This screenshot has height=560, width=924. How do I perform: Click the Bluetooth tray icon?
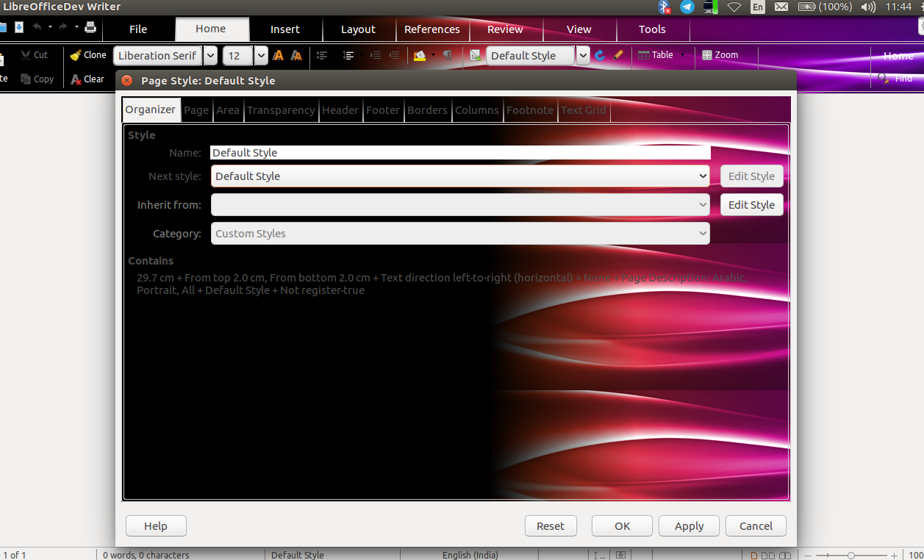[x=665, y=7]
